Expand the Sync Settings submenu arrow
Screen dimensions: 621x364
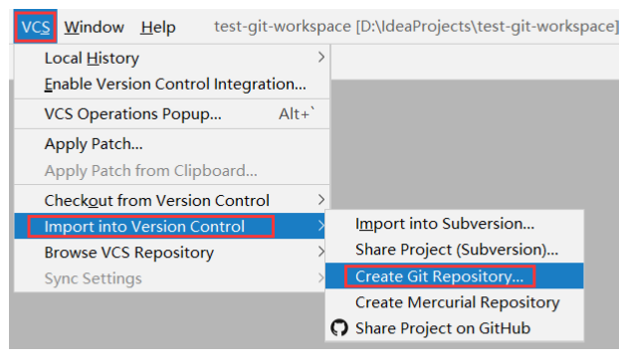coord(321,277)
